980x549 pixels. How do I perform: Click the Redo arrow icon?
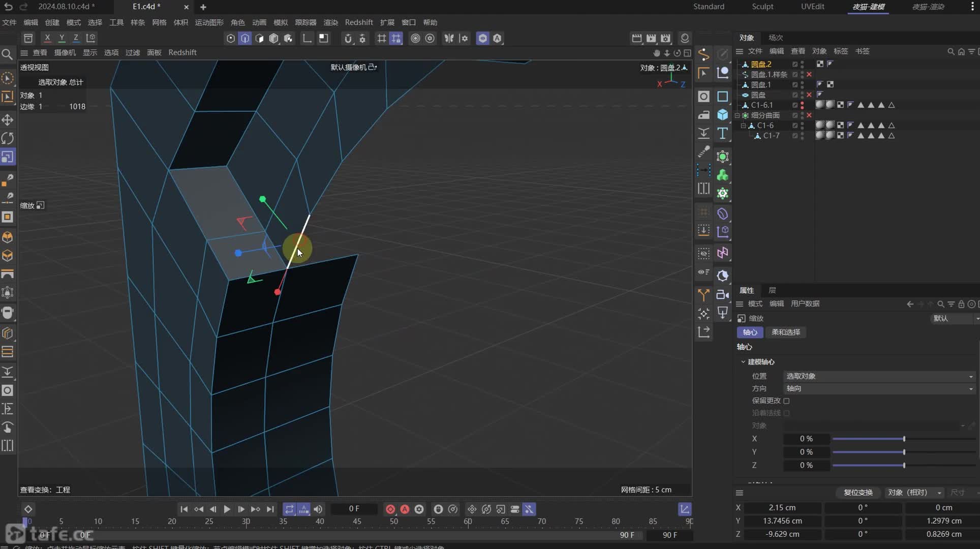[x=23, y=7]
